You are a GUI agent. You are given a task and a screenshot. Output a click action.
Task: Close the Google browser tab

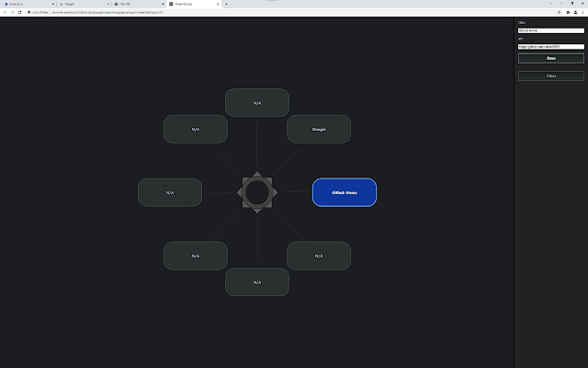tap(108, 4)
